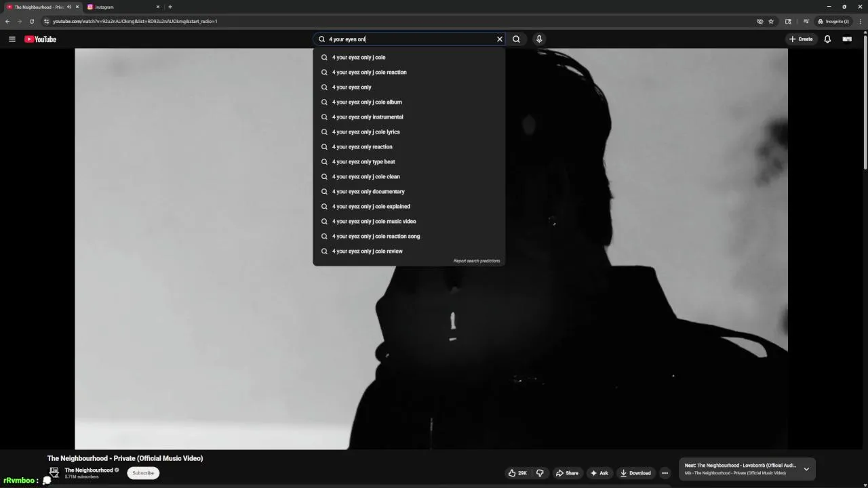The width and height of the screenshot is (868, 488).
Task: Select "4 your eyez only j cole album"
Action: [409, 102]
